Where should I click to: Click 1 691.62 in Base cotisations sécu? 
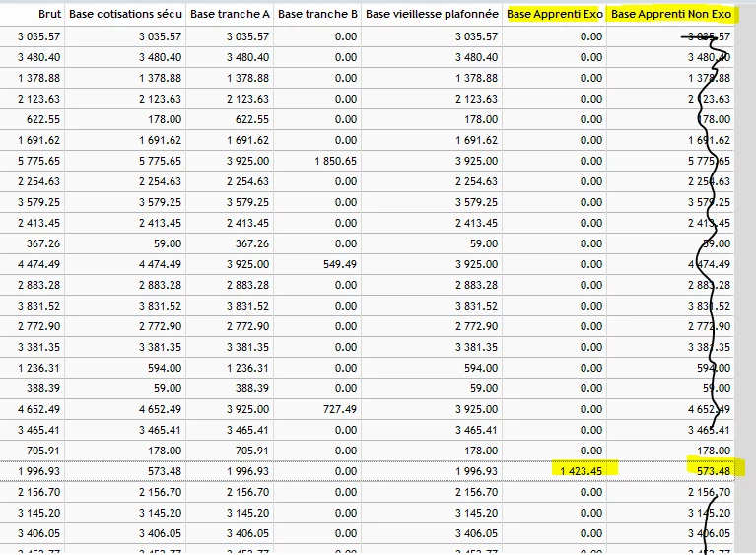point(160,141)
